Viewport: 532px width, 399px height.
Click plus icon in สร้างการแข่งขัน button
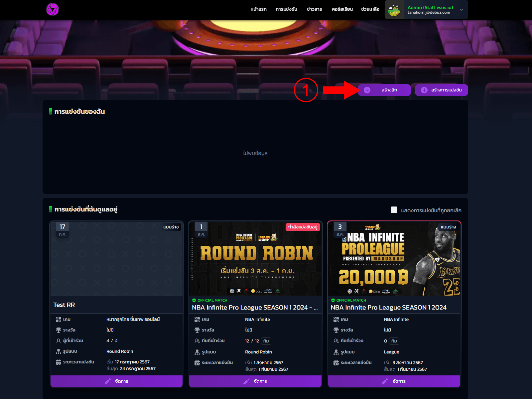pyautogui.click(x=424, y=90)
